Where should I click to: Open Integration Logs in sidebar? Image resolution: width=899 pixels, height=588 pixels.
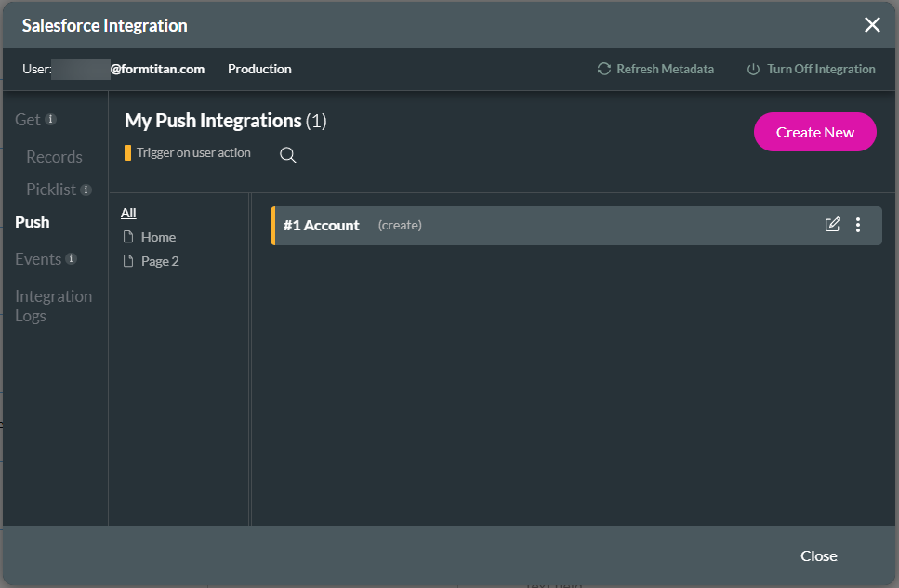(x=53, y=306)
